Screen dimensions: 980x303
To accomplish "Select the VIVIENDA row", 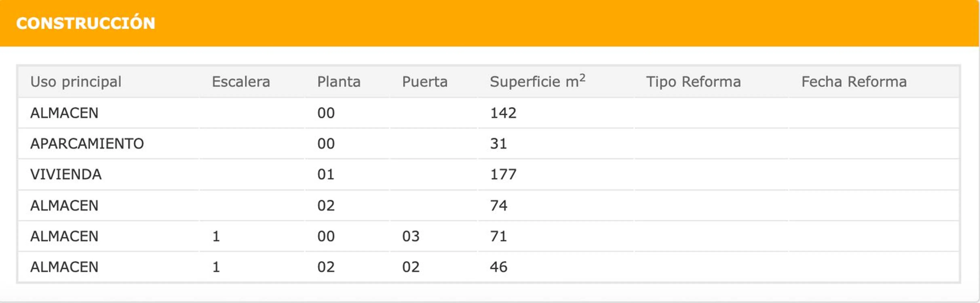I will tap(66, 175).
